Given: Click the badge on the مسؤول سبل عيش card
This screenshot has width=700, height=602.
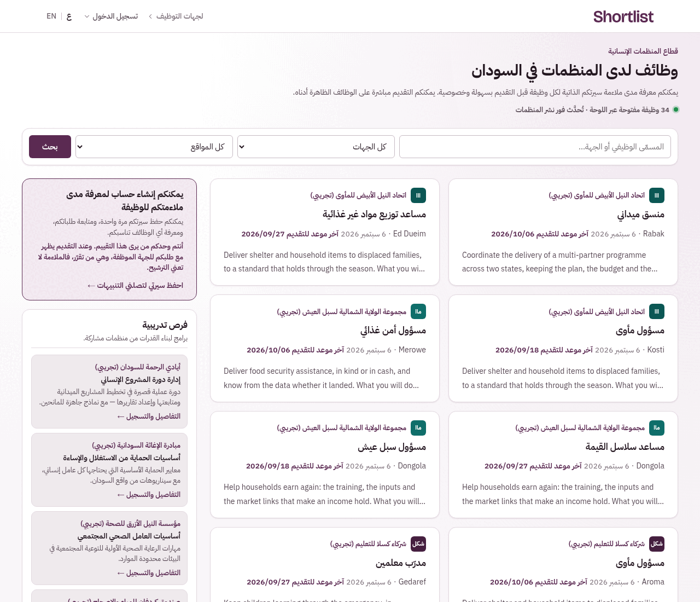Looking at the screenshot, I should click(418, 428).
